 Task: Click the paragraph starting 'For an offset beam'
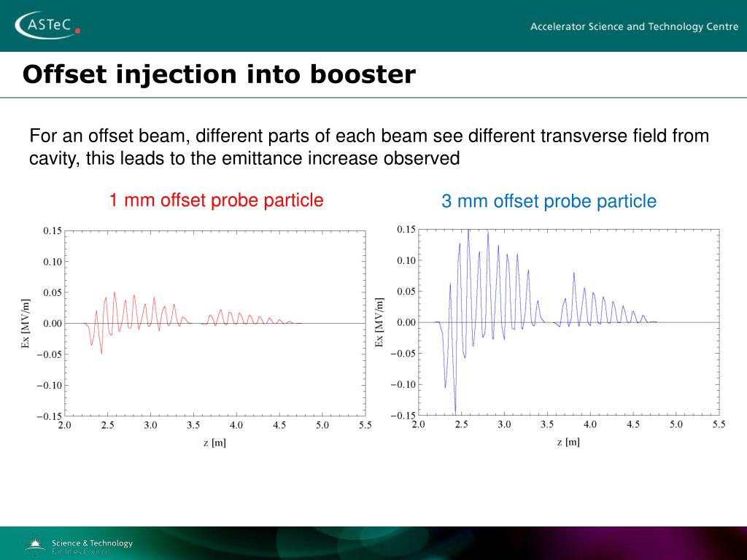[369, 147]
